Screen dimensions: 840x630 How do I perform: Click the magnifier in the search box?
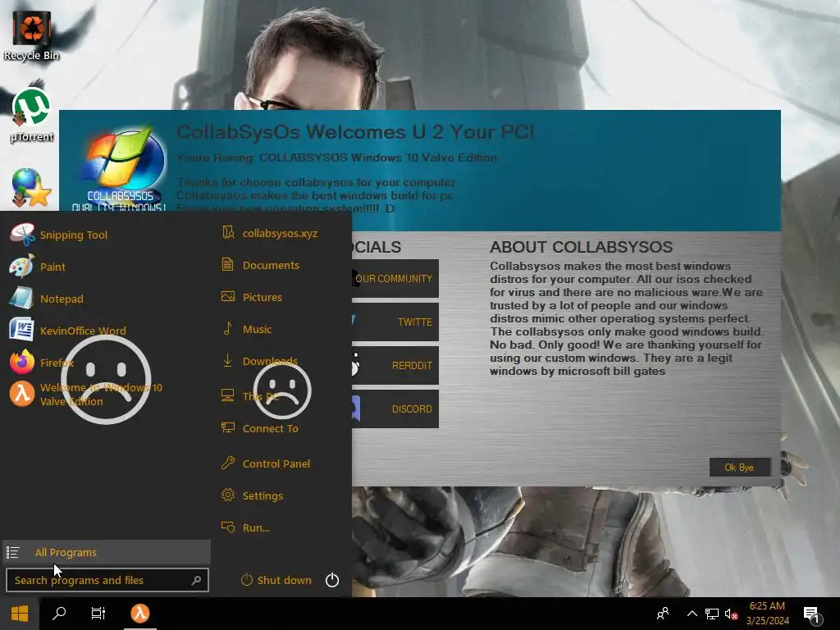[197, 580]
